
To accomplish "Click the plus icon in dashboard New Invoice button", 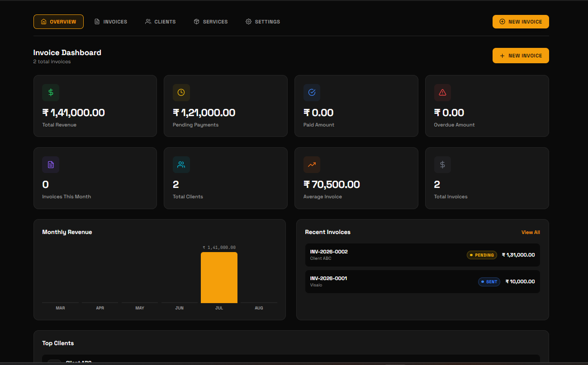I will point(502,56).
